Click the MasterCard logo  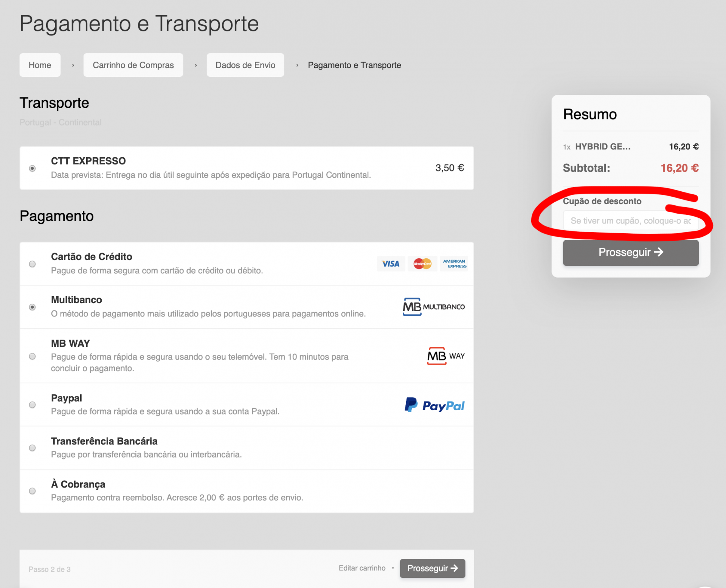422,264
